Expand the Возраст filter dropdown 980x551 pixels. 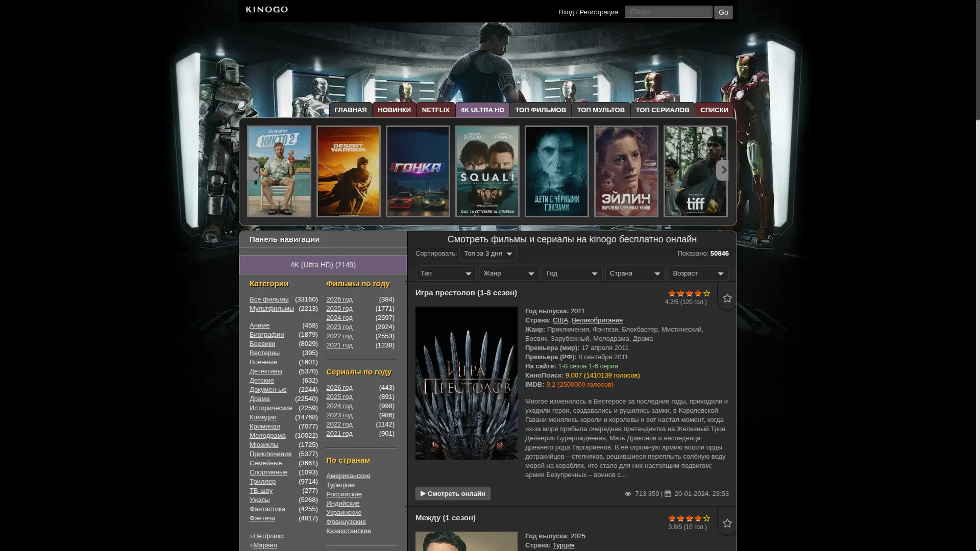pyautogui.click(x=698, y=273)
